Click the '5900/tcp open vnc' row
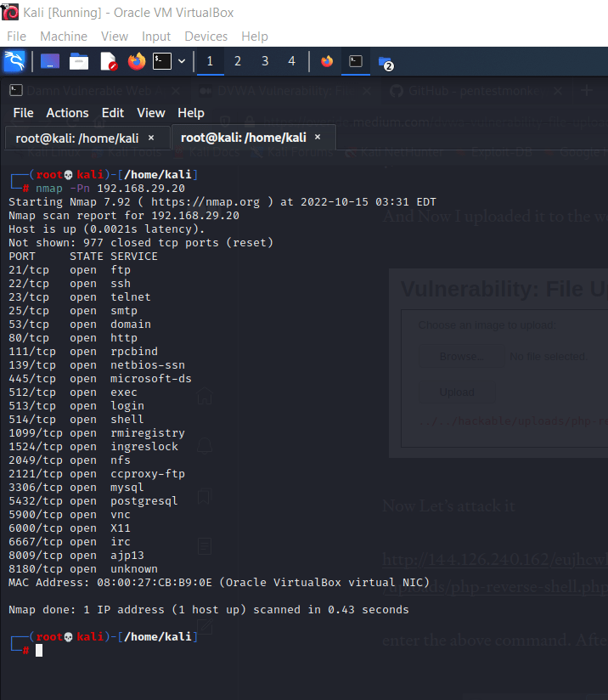 click(x=70, y=515)
